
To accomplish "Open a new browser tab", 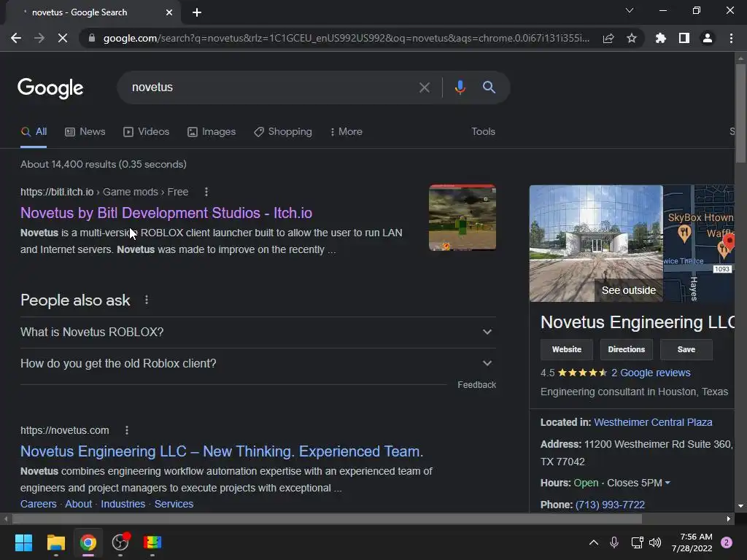I will coord(197,12).
